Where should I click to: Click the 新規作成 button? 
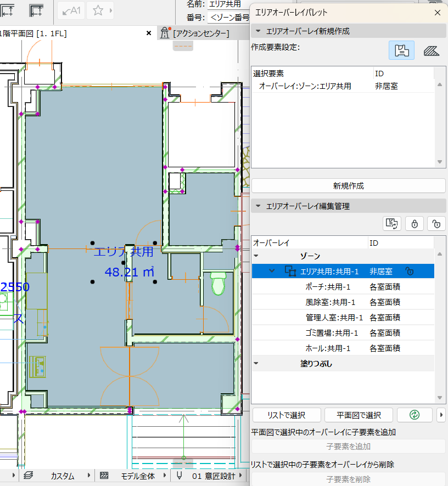pyautogui.click(x=349, y=185)
